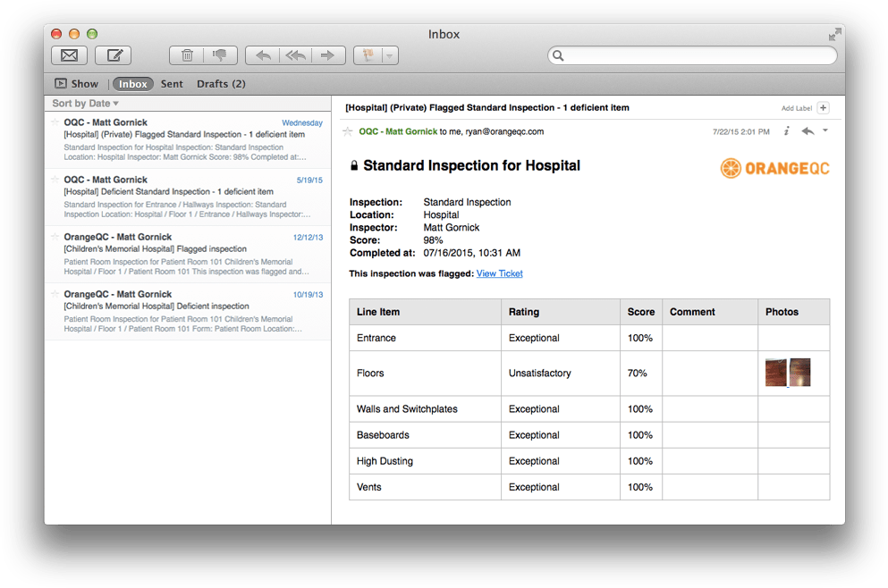This screenshot has width=888, height=588.
Task: Click the 70% score cell
Action: [x=640, y=373]
